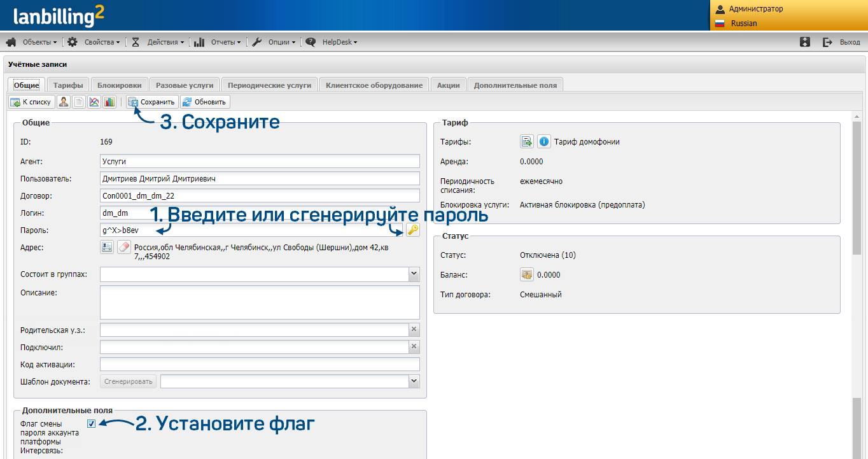Toggle Флаг смены пароля checkbox

(92, 424)
